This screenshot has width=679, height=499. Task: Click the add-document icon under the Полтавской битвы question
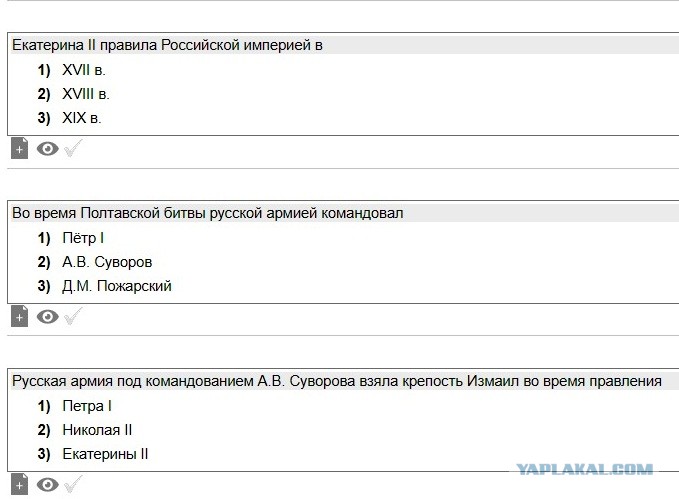[19, 316]
